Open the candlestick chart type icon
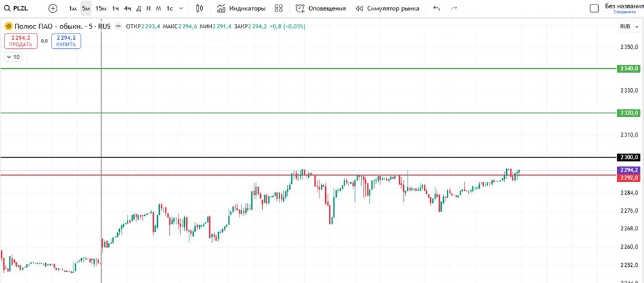 (x=200, y=8)
